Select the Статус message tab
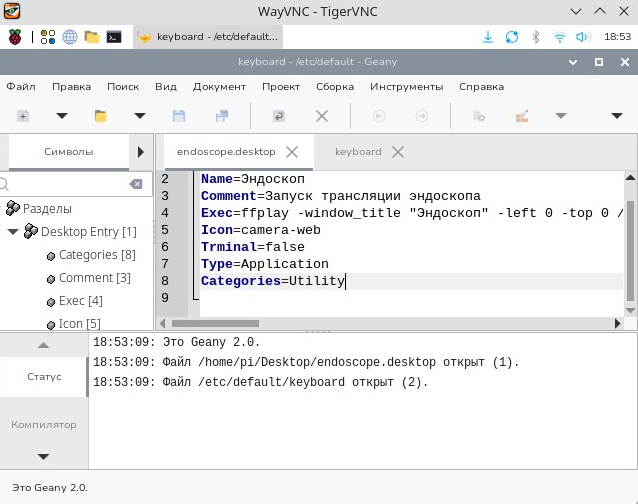This screenshot has height=504, width=638. point(44,377)
